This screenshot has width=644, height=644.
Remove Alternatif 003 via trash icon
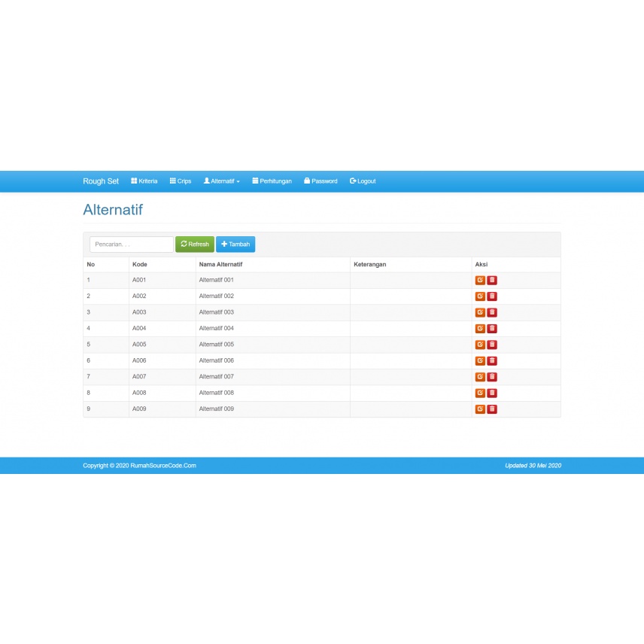click(x=492, y=312)
